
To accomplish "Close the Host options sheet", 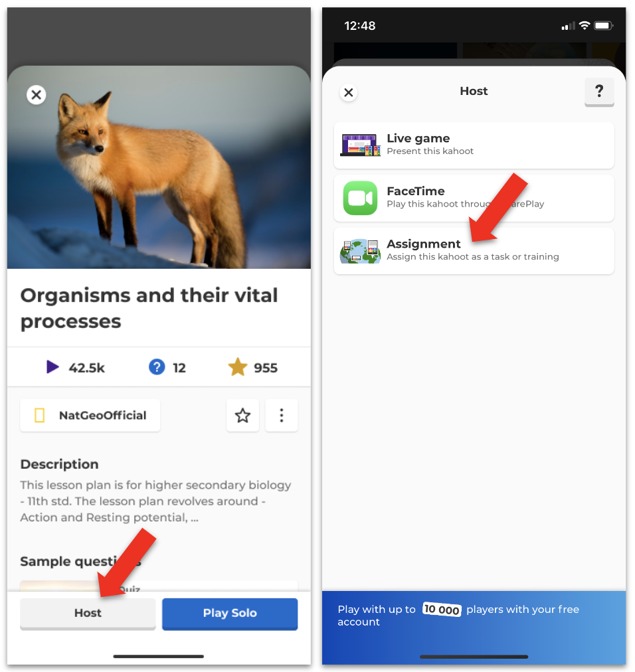I will tap(349, 92).
